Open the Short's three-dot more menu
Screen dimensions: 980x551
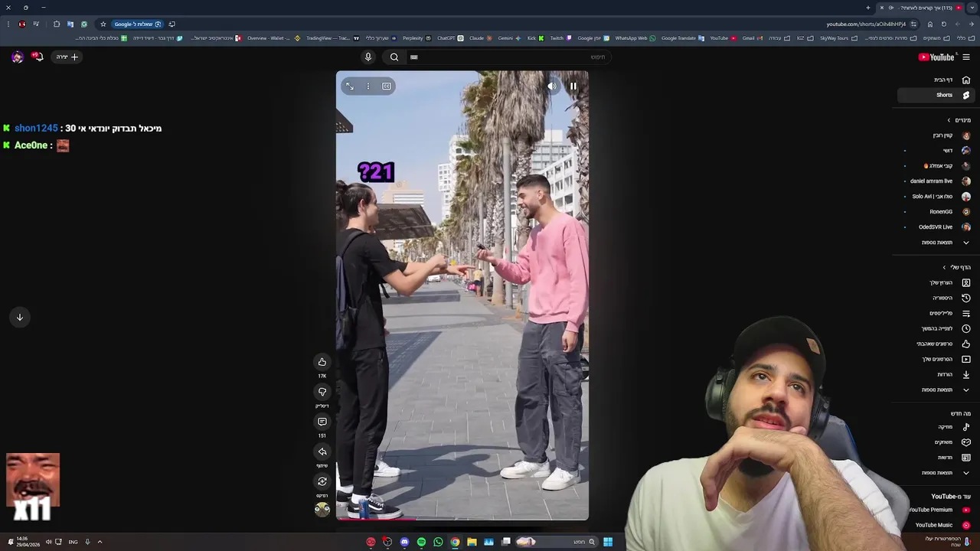tap(368, 86)
